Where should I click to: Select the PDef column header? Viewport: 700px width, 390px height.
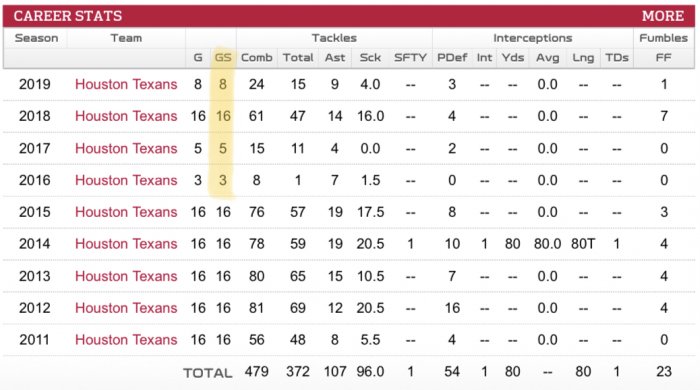(x=452, y=58)
